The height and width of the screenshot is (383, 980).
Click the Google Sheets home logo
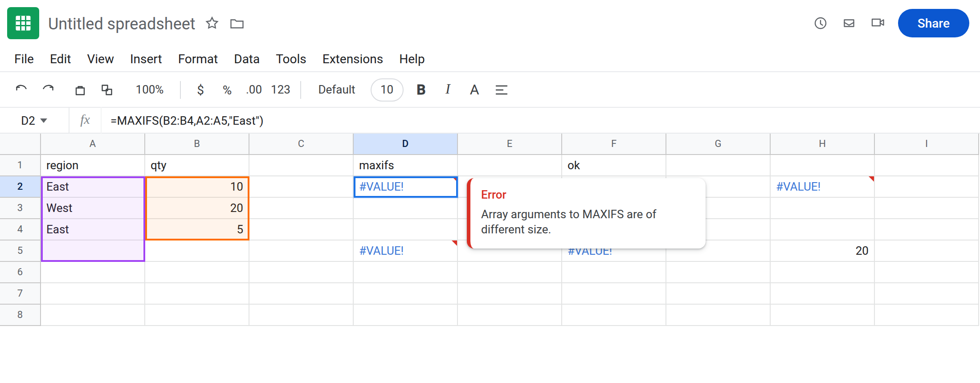[23, 23]
